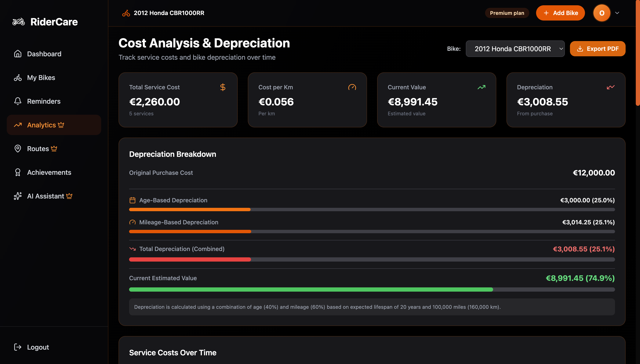Image resolution: width=640 pixels, height=364 pixels.
Task: Open the 2012 Honda CBR1000RR header dropdown
Action: point(169,13)
